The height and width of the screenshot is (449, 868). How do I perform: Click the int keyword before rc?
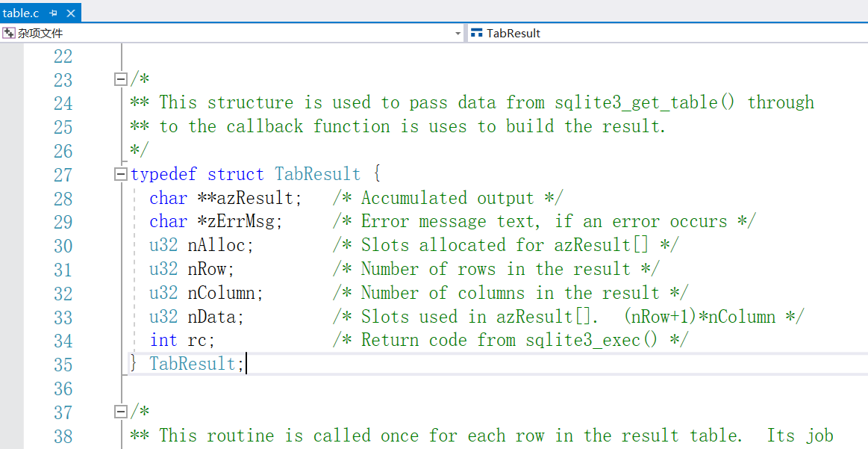(x=163, y=340)
